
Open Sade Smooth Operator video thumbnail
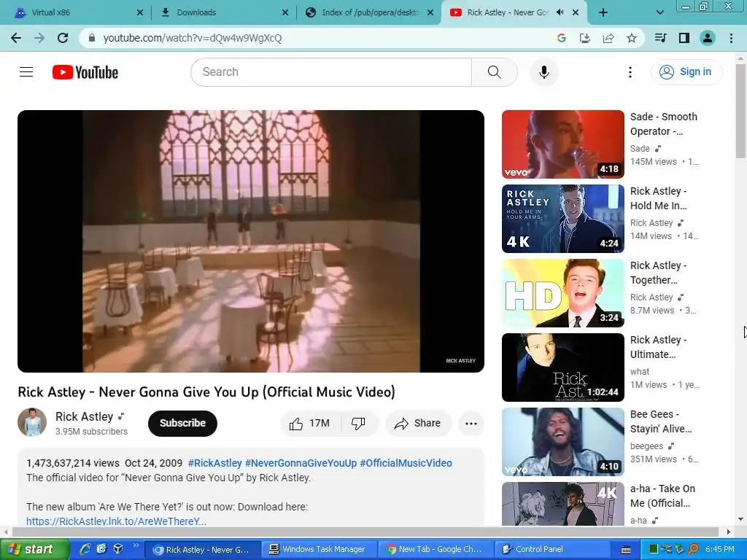click(x=562, y=144)
